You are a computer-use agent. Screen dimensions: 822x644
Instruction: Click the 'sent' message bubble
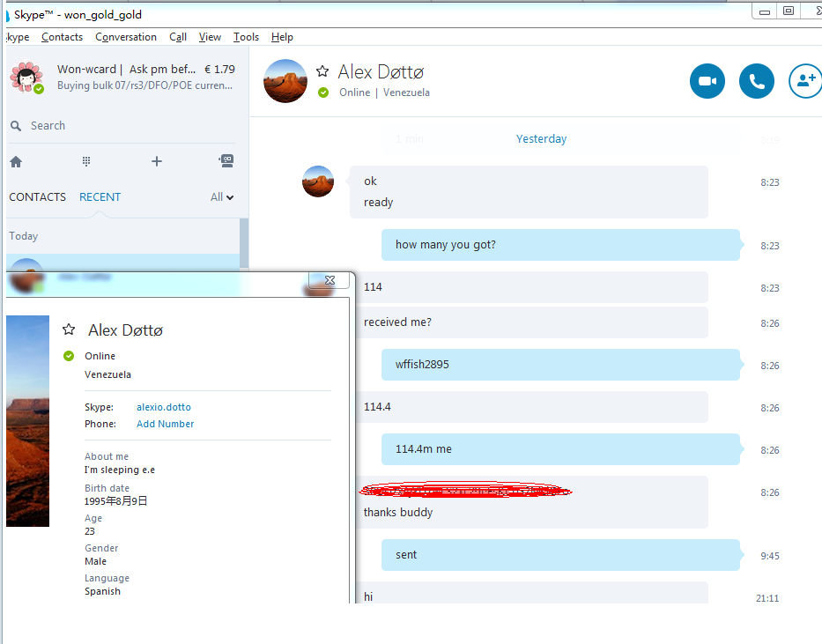pyautogui.click(x=560, y=555)
